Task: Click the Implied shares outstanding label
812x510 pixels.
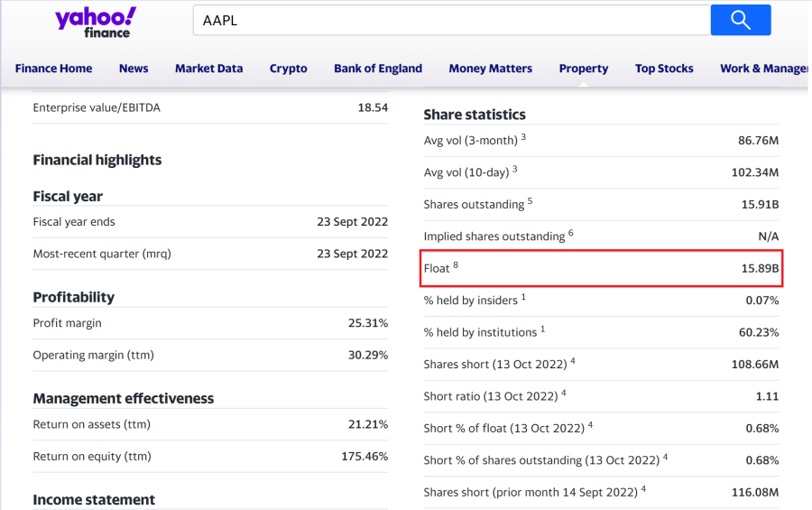Action: tap(498, 236)
